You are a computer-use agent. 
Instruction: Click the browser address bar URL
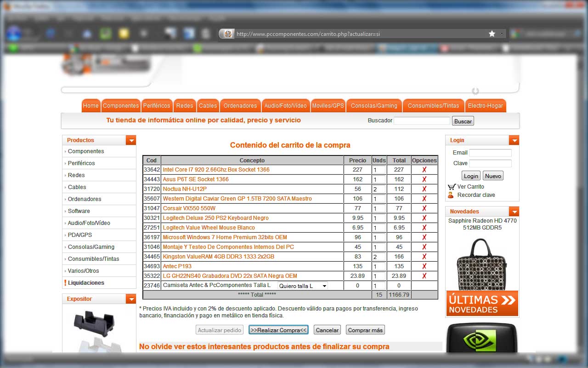point(308,34)
